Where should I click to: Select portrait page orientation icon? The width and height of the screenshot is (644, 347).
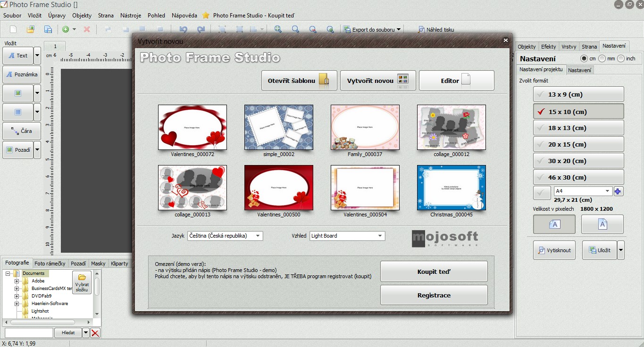pos(602,224)
